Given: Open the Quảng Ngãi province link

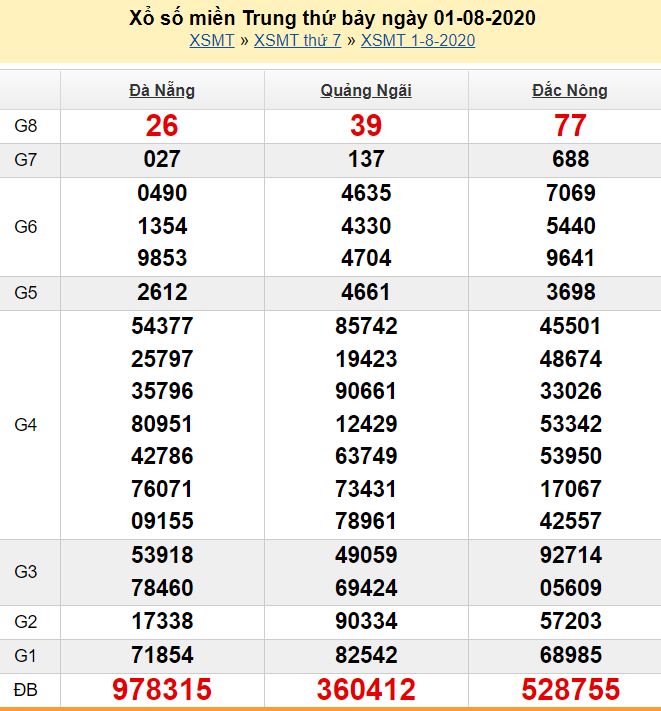Looking at the screenshot, I should (366, 91).
